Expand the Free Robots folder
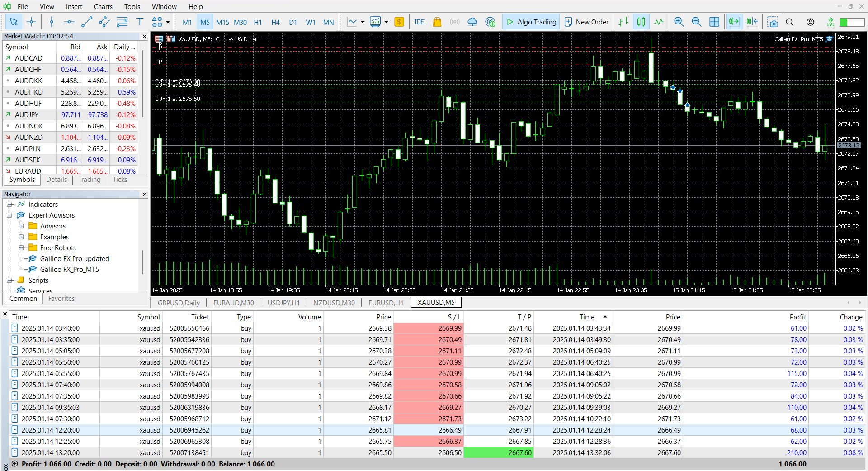 [x=21, y=248]
